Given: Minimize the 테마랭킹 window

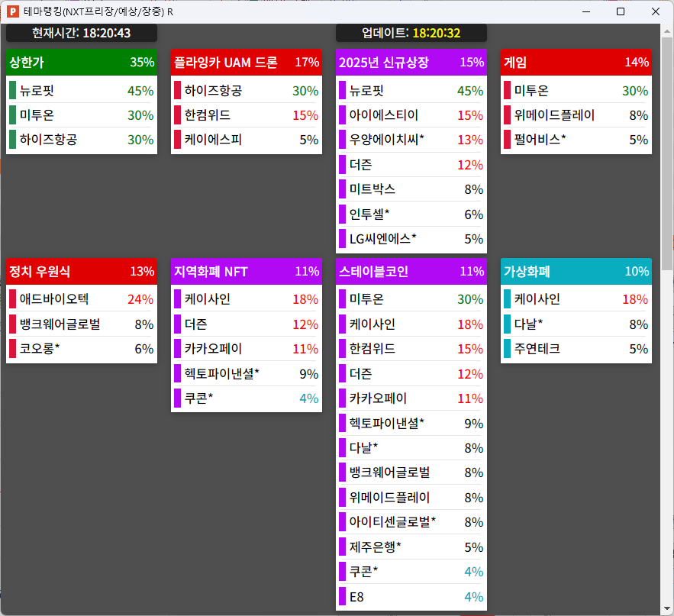Looking at the screenshot, I should tap(586, 11).
